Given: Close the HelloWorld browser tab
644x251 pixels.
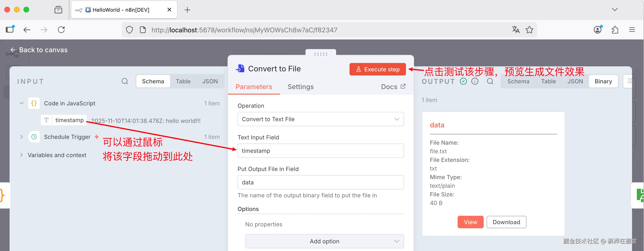Looking at the screenshot, I should pos(169,10).
